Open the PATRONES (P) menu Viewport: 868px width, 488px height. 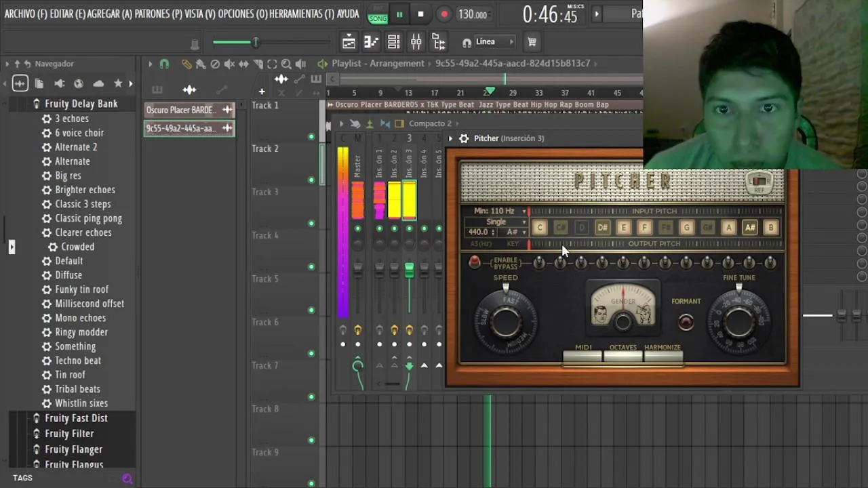pos(158,14)
